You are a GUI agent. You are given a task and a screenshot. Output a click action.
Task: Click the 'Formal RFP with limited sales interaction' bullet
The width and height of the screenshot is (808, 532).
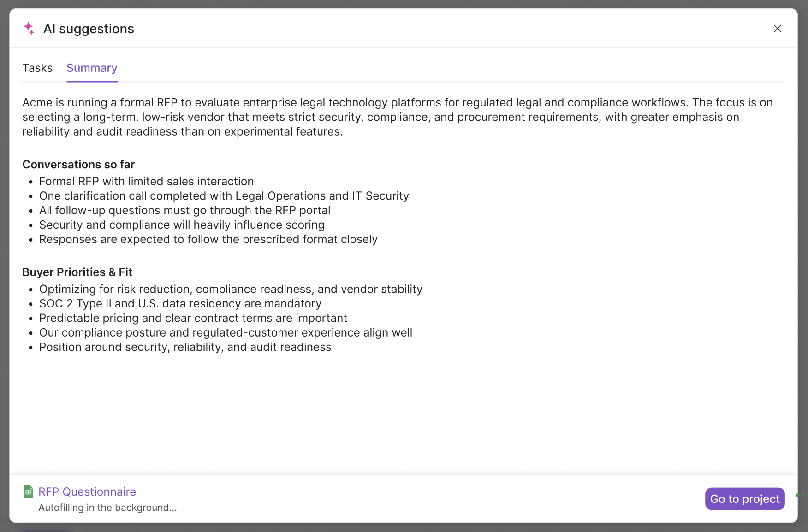click(146, 182)
